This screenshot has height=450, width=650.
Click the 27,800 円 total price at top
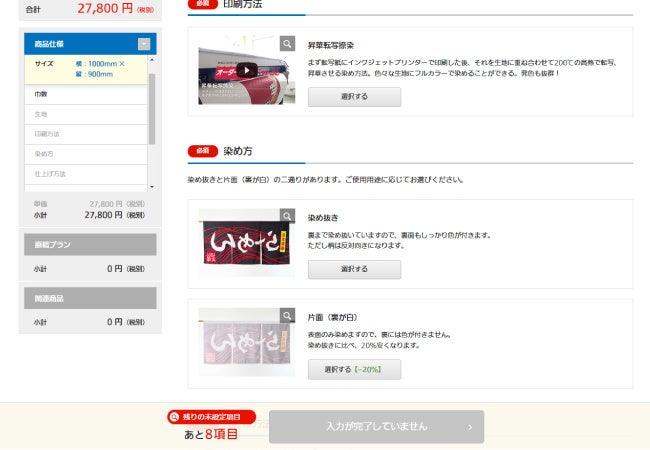tap(116, 8)
